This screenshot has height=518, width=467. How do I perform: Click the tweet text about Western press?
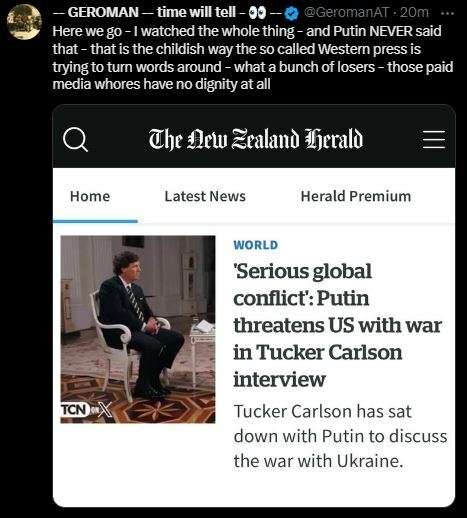253,58
